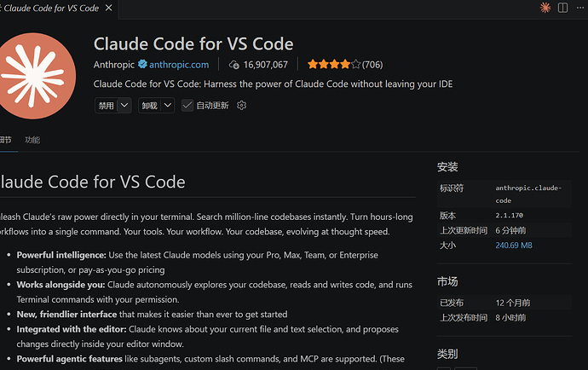Switch to the 功能 tab
The height and width of the screenshot is (370, 588).
pos(32,140)
